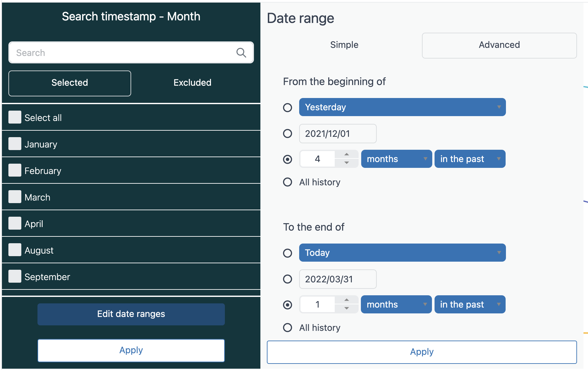The height and width of the screenshot is (370, 588).
Task: Choose the 2022/03/31 end date radio option
Action: pyautogui.click(x=288, y=279)
